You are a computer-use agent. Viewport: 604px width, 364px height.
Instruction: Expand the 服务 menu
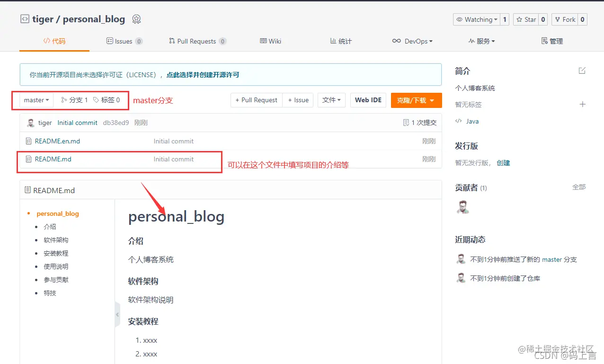coord(481,41)
